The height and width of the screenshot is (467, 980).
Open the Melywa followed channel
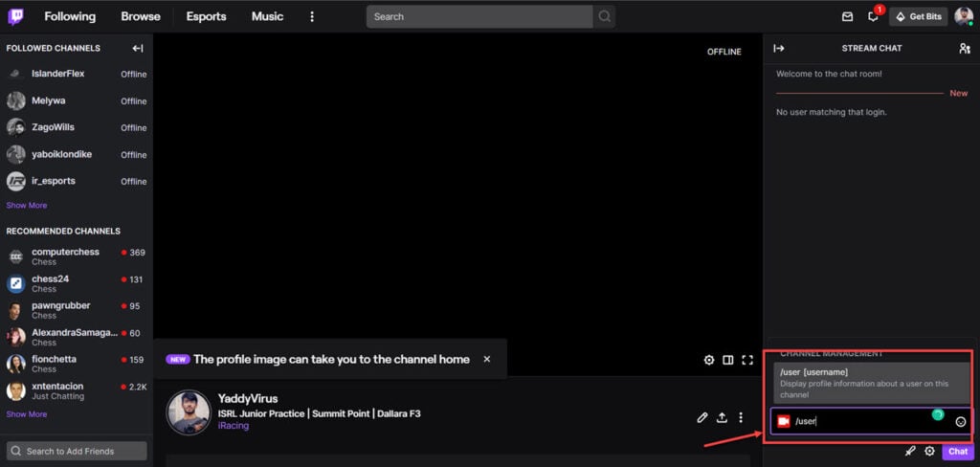(77, 100)
